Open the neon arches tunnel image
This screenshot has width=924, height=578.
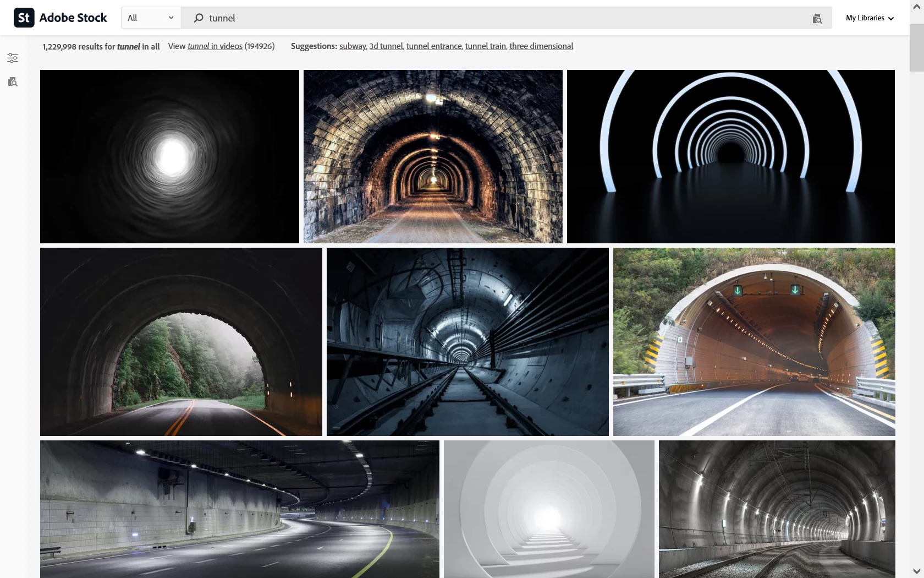[x=731, y=156]
